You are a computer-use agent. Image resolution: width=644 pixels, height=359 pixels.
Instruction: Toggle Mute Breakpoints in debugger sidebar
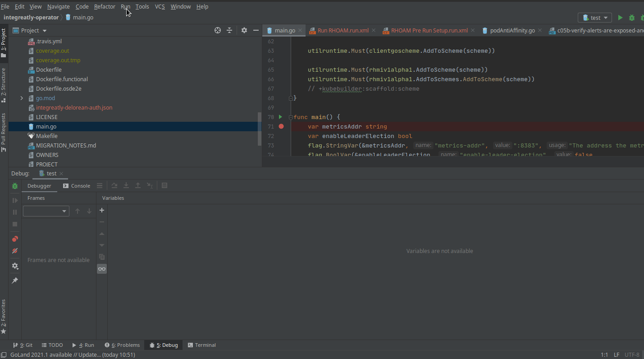click(14, 251)
